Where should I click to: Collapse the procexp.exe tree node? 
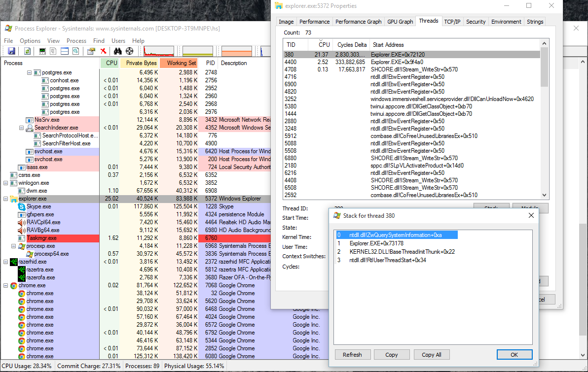pos(13,246)
